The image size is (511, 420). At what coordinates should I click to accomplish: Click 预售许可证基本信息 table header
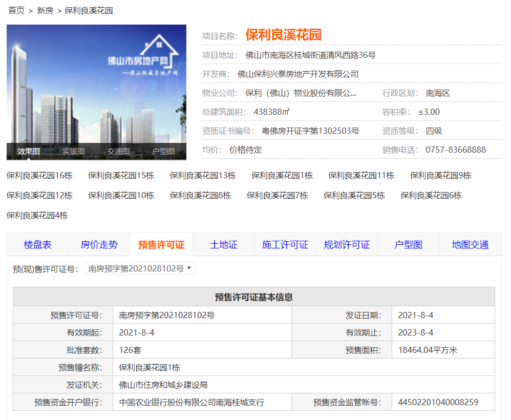tap(254, 297)
